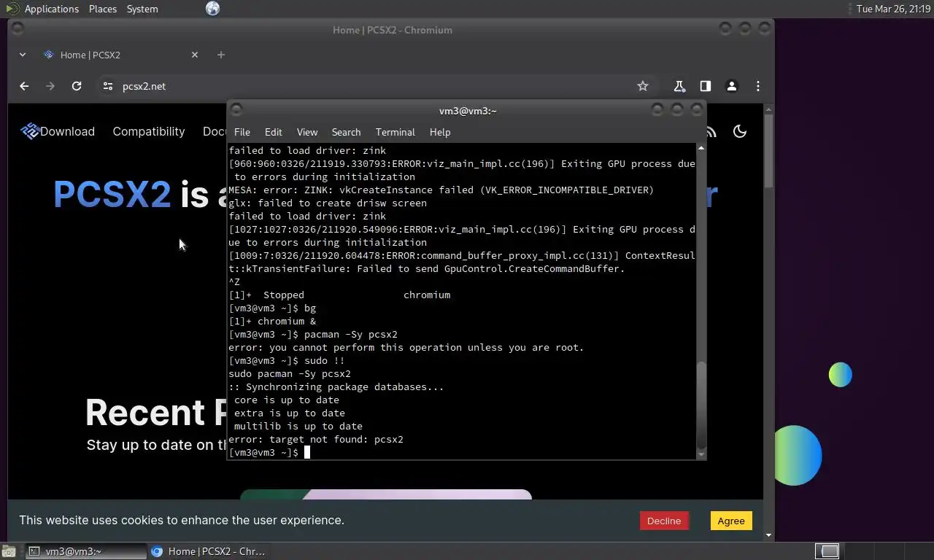Expand the tab search dropdown arrow
This screenshot has height=560, width=934.
click(23, 55)
